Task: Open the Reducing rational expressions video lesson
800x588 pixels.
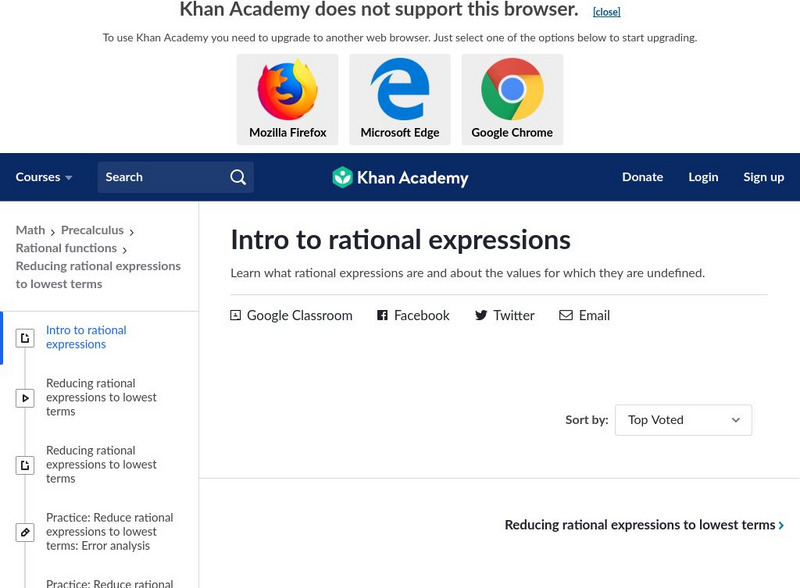Action: (x=101, y=397)
